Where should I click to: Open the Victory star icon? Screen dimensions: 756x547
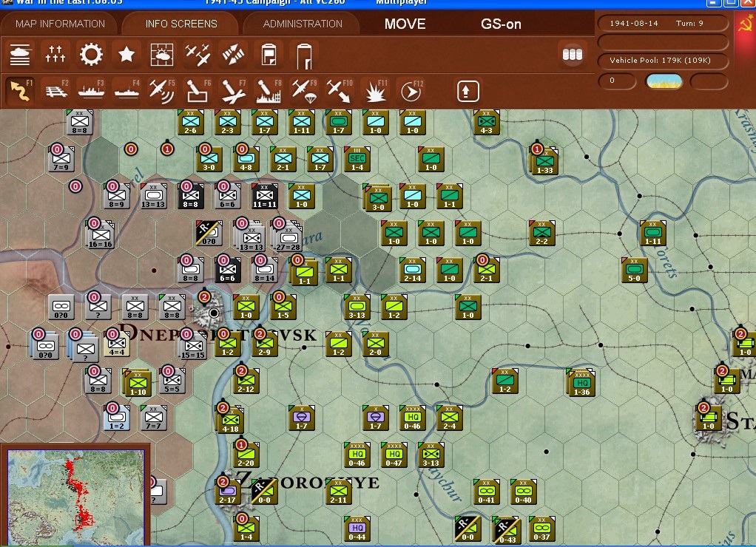pos(126,55)
